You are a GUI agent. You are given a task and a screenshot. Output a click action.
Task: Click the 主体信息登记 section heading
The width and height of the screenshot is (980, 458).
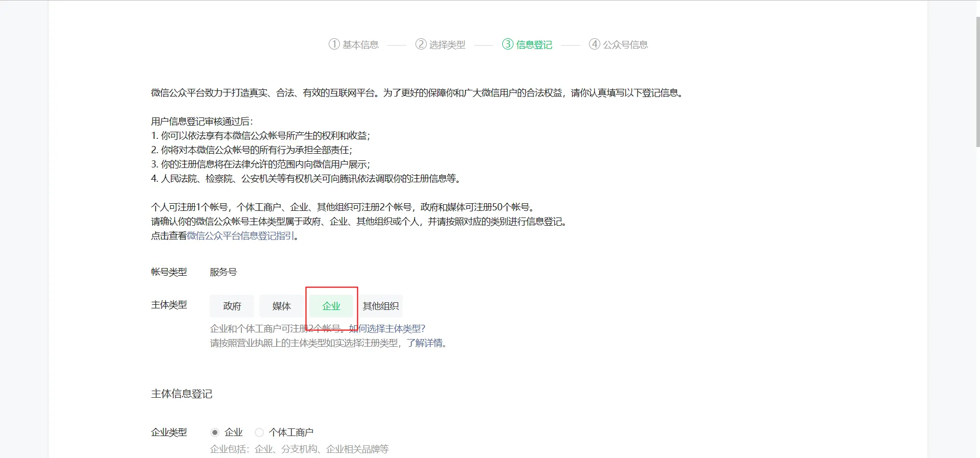tap(182, 394)
